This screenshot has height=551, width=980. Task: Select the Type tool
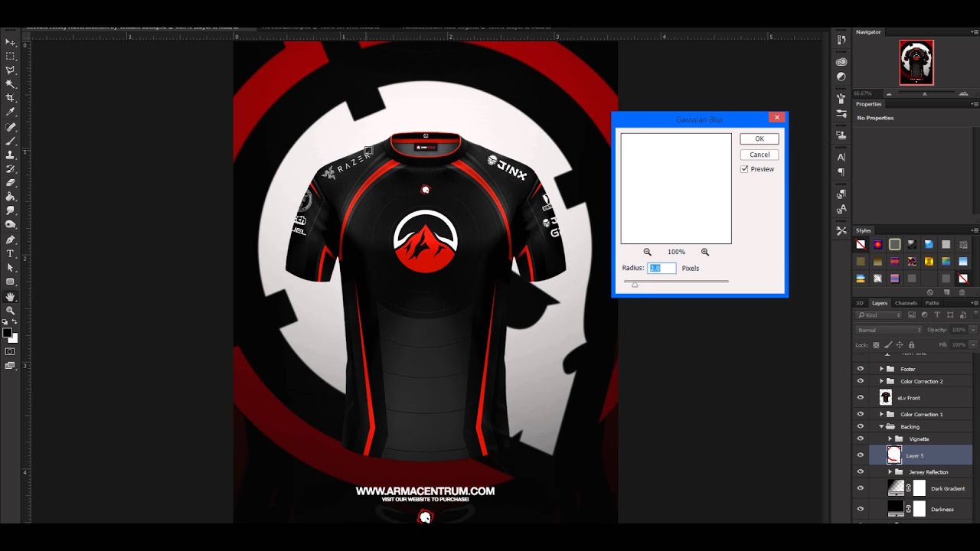click(10, 253)
